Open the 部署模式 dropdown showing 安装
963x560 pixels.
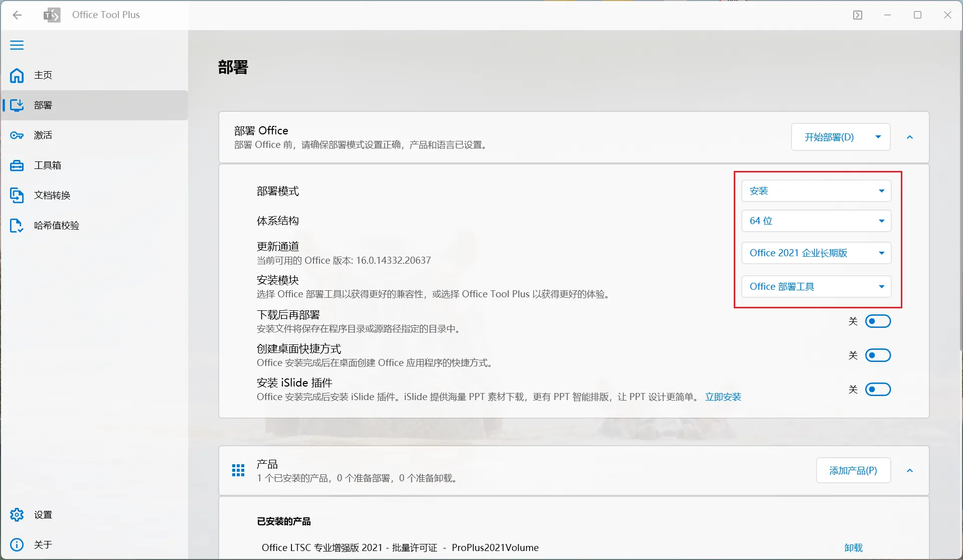(816, 191)
